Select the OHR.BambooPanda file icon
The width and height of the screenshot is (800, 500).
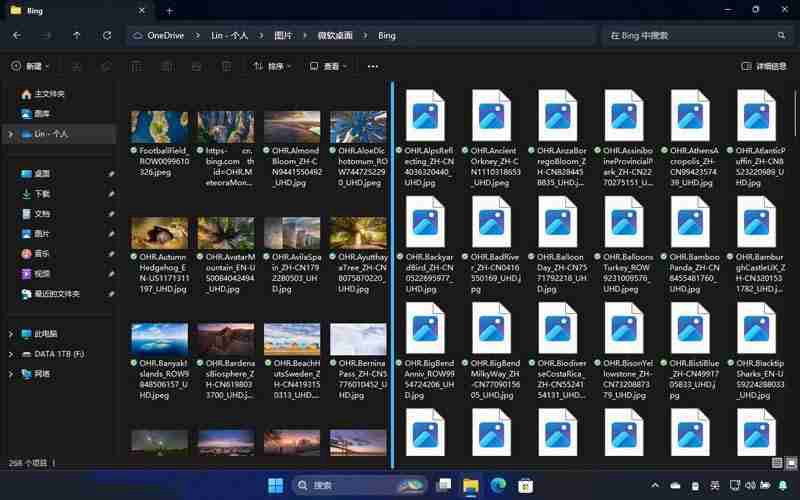tap(690, 222)
